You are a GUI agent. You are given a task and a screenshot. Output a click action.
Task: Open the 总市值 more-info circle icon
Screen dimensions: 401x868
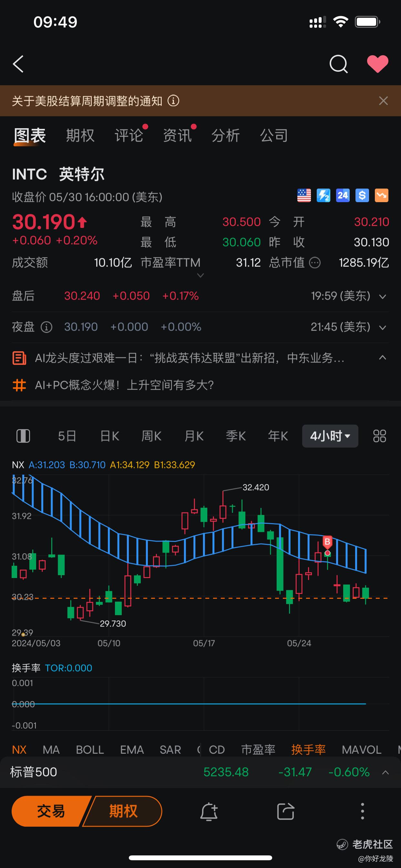pos(315,263)
